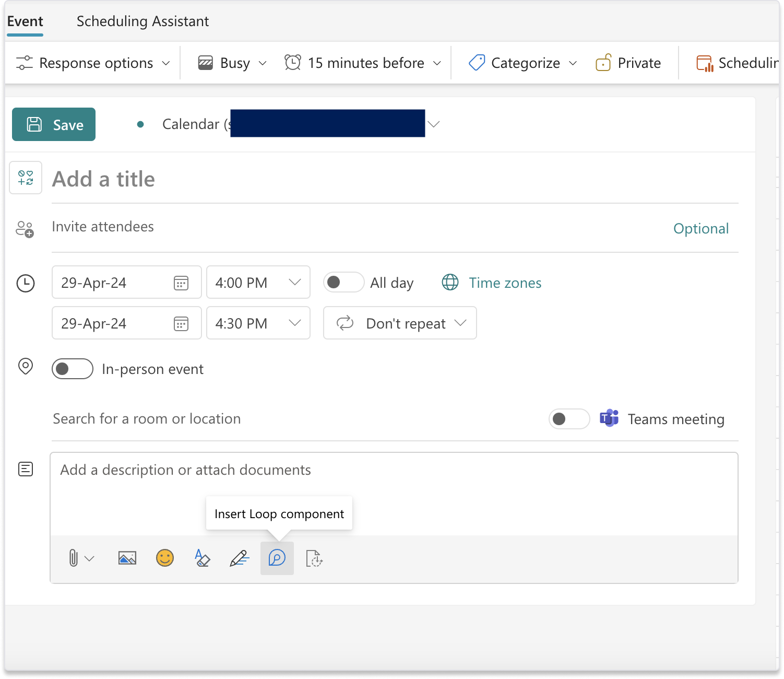Switch to the Scheduling Assistant tab
This screenshot has width=784, height=679.
coord(142,21)
